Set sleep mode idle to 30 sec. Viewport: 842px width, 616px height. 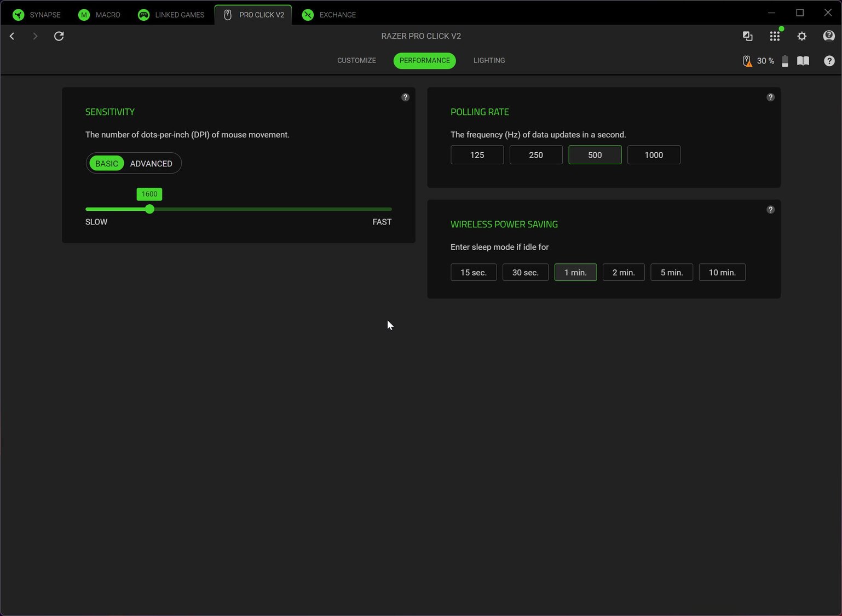tap(526, 273)
